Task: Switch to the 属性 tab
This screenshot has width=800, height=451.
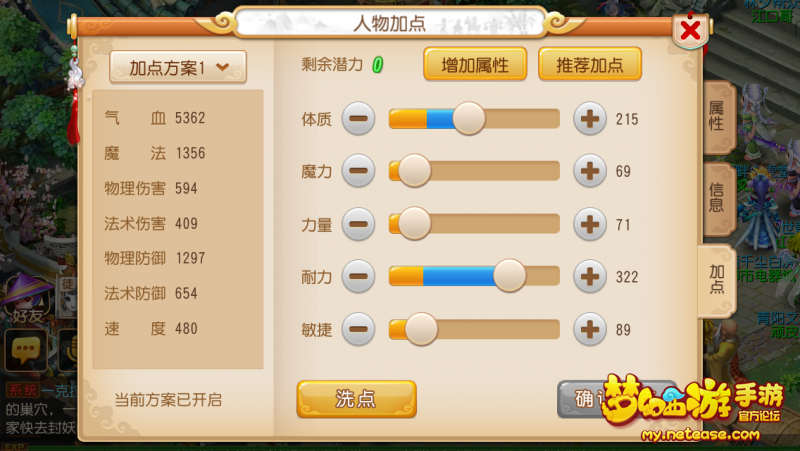Action: [x=717, y=116]
